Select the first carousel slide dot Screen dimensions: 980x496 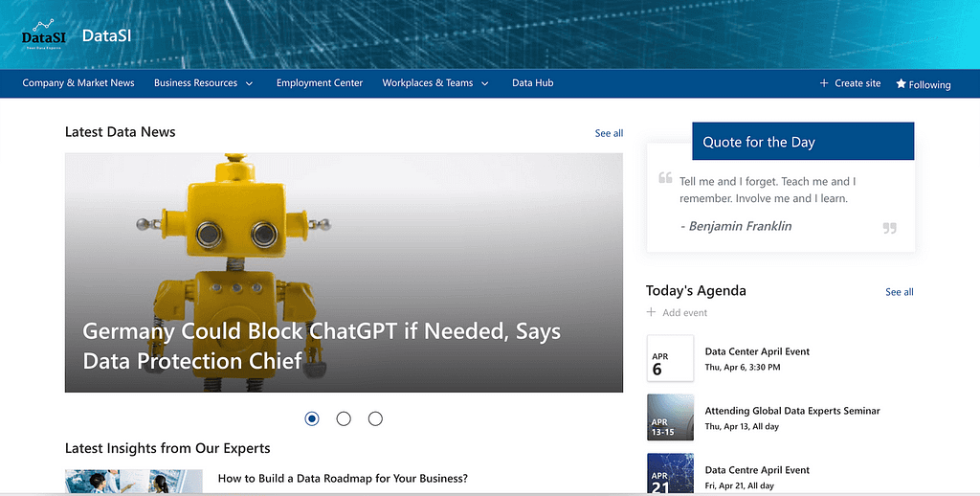click(312, 418)
